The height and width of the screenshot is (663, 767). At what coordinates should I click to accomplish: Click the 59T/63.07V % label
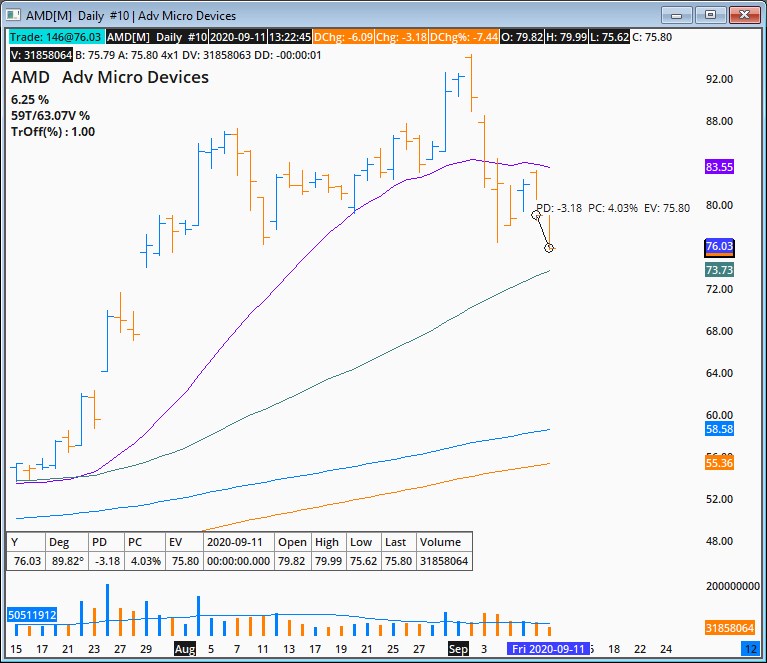[50, 116]
